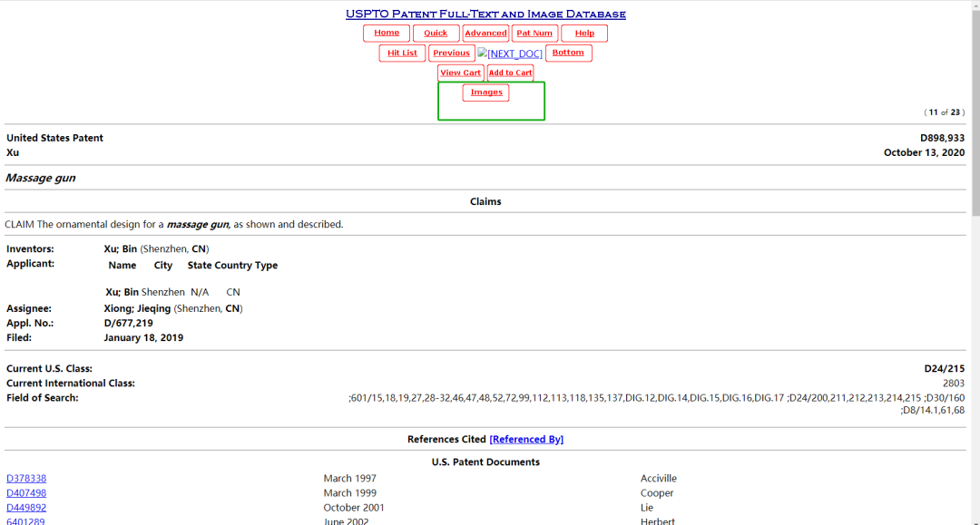Click the Field of Search label
The height and width of the screenshot is (525, 980).
(43, 398)
